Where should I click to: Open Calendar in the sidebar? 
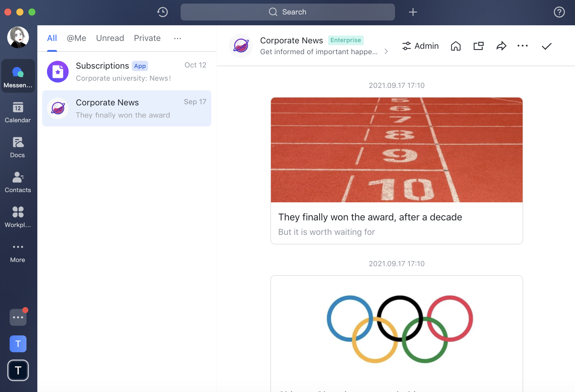(18, 113)
